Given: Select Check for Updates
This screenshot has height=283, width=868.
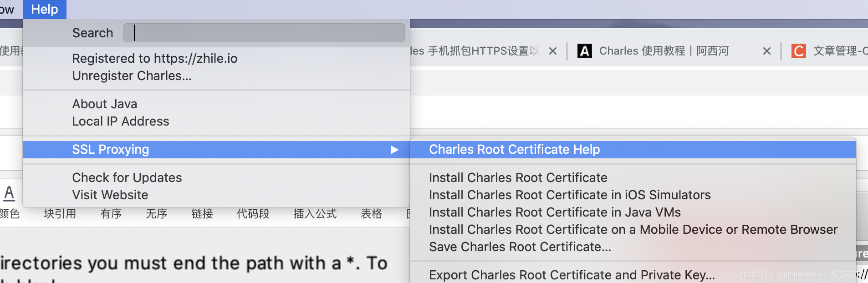Looking at the screenshot, I should tap(216, 177).
